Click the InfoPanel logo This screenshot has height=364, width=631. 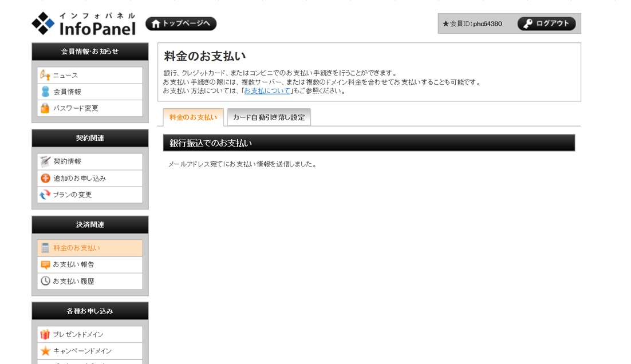pos(84,24)
